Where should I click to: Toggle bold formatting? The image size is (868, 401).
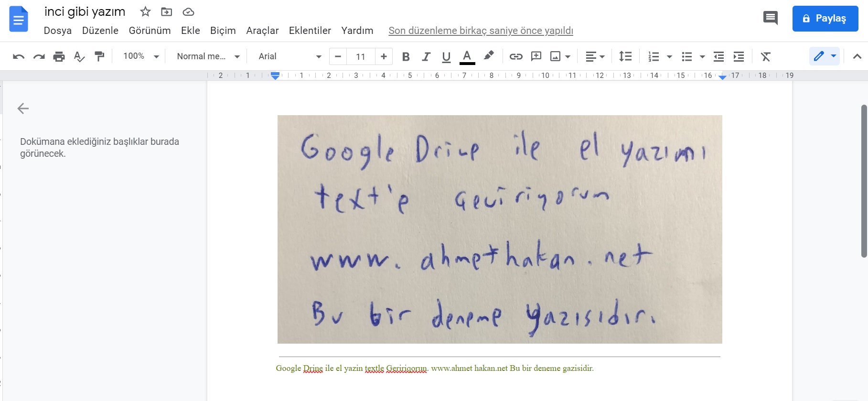tap(406, 56)
